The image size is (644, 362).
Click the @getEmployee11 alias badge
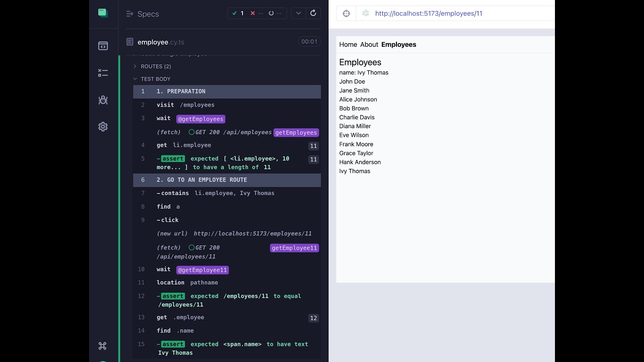point(203,270)
